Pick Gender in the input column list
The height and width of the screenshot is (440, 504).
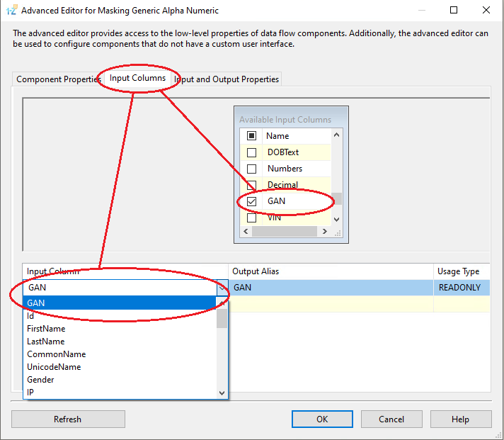click(40, 380)
